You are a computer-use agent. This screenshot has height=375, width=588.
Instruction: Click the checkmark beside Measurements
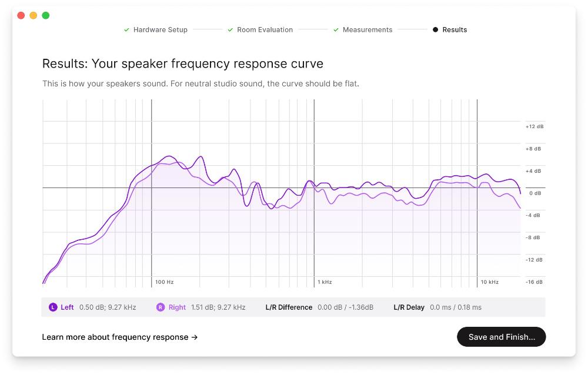(x=336, y=30)
